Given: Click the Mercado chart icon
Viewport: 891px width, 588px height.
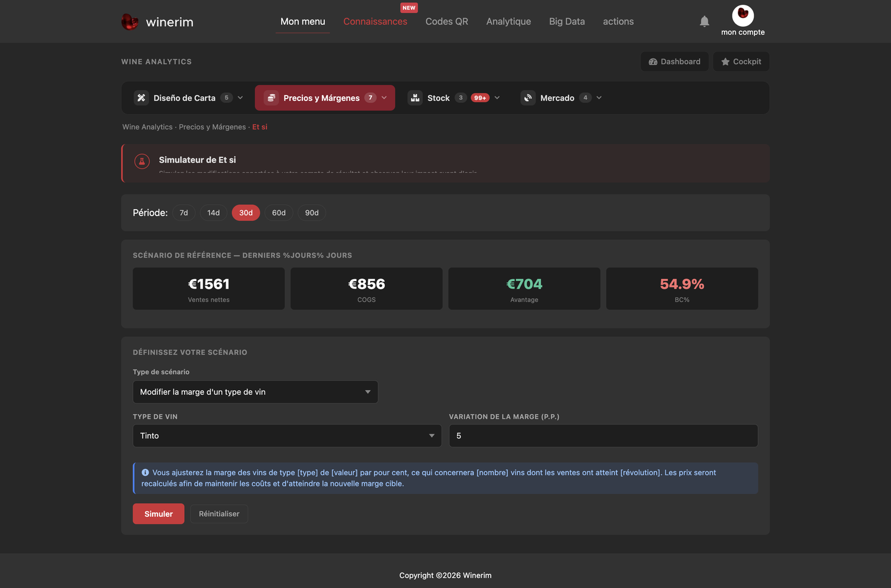Looking at the screenshot, I should pyautogui.click(x=528, y=98).
